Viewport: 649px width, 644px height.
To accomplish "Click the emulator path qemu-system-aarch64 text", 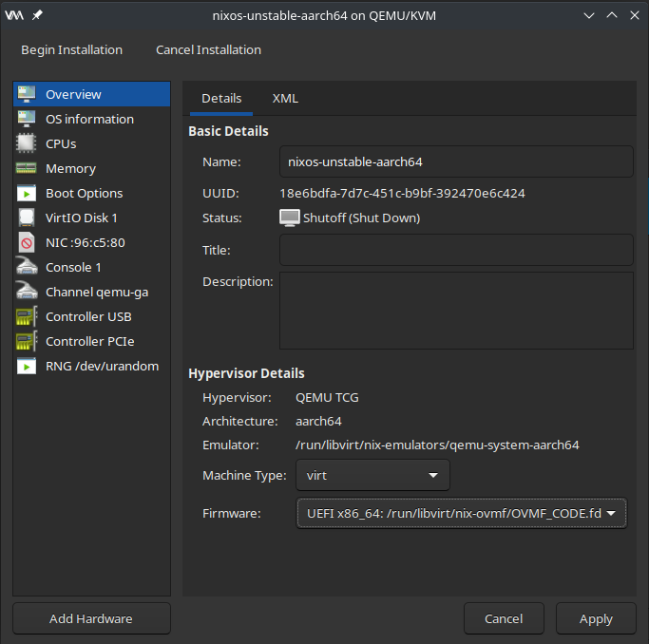I will 437,445.
